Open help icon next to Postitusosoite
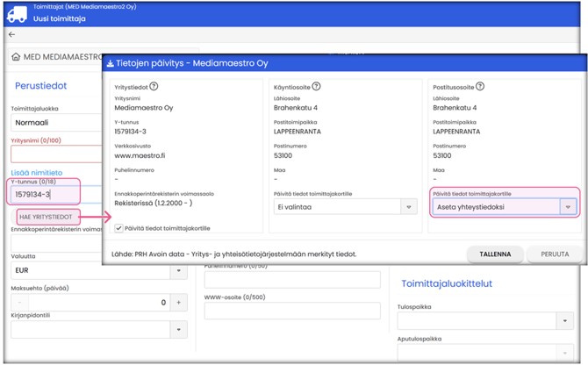Viewport: 588px width, 365px height. tap(480, 87)
